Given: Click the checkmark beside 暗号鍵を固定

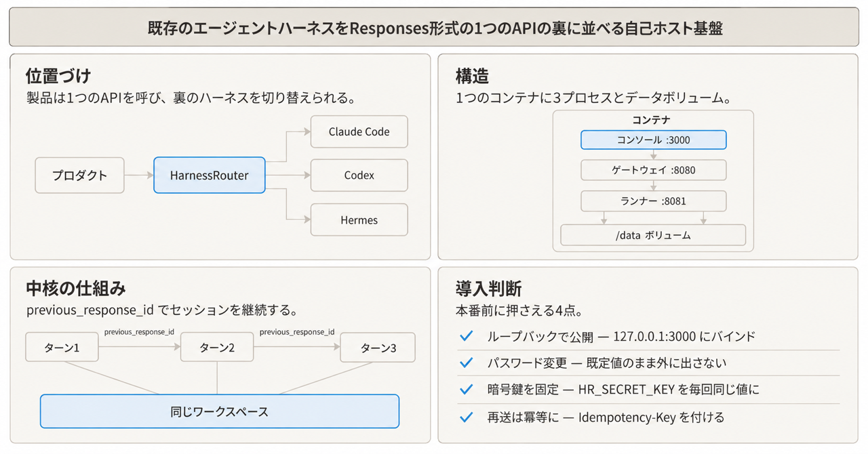Looking at the screenshot, I should tap(466, 390).
